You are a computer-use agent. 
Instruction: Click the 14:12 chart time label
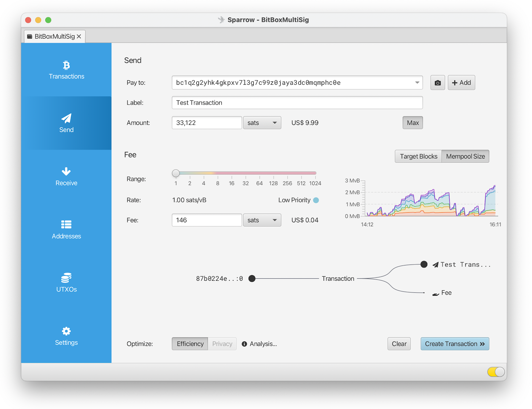tap(367, 225)
